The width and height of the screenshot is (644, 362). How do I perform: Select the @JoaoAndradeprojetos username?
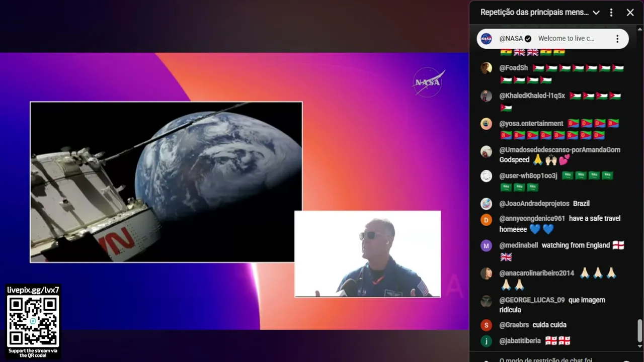(x=534, y=204)
